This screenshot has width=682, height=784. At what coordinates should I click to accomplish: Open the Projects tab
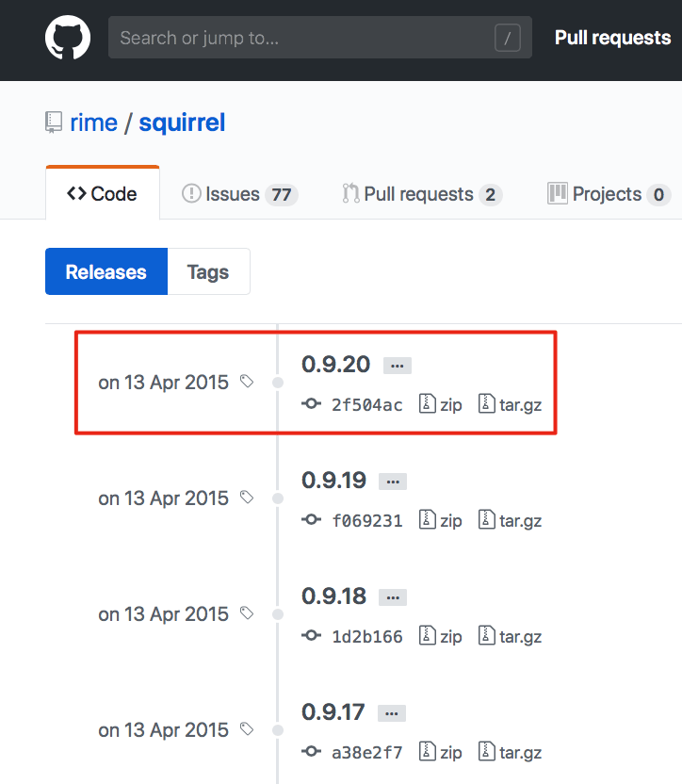click(x=609, y=194)
